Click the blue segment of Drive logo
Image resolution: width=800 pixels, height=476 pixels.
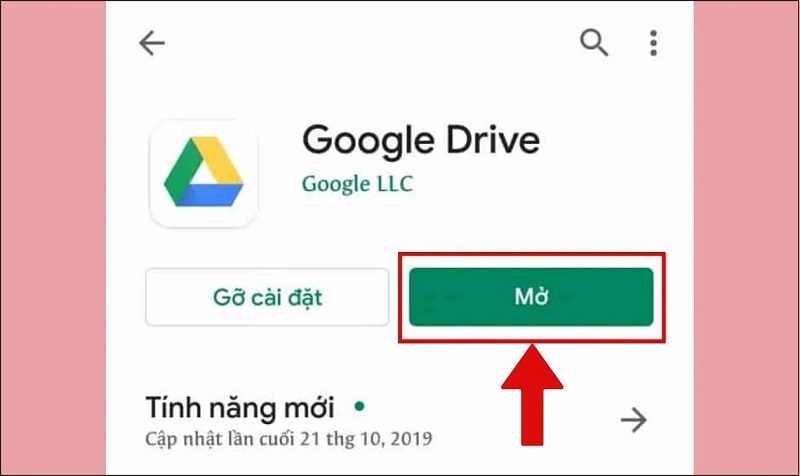[x=210, y=196]
